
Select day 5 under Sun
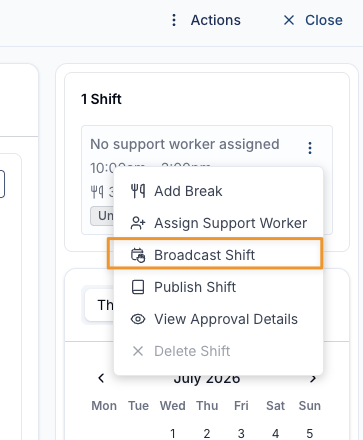pyautogui.click(x=310, y=433)
